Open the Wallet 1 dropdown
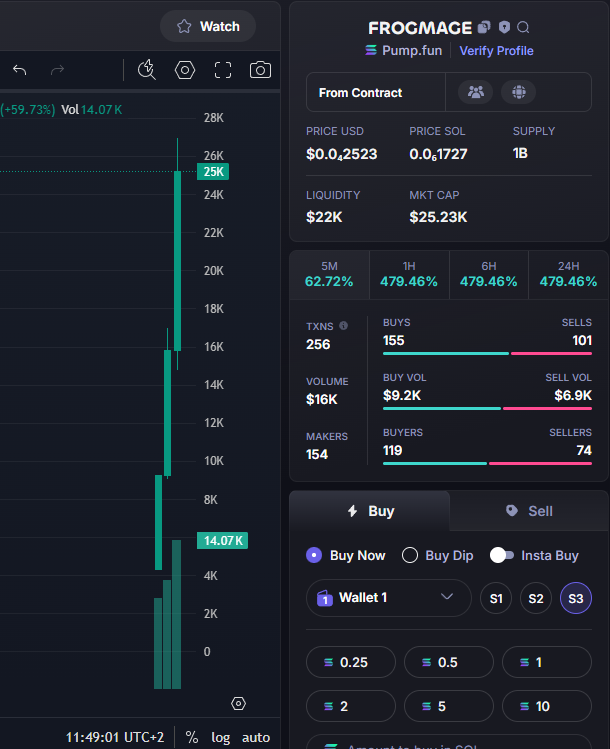The width and height of the screenshot is (610, 749). click(x=388, y=598)
